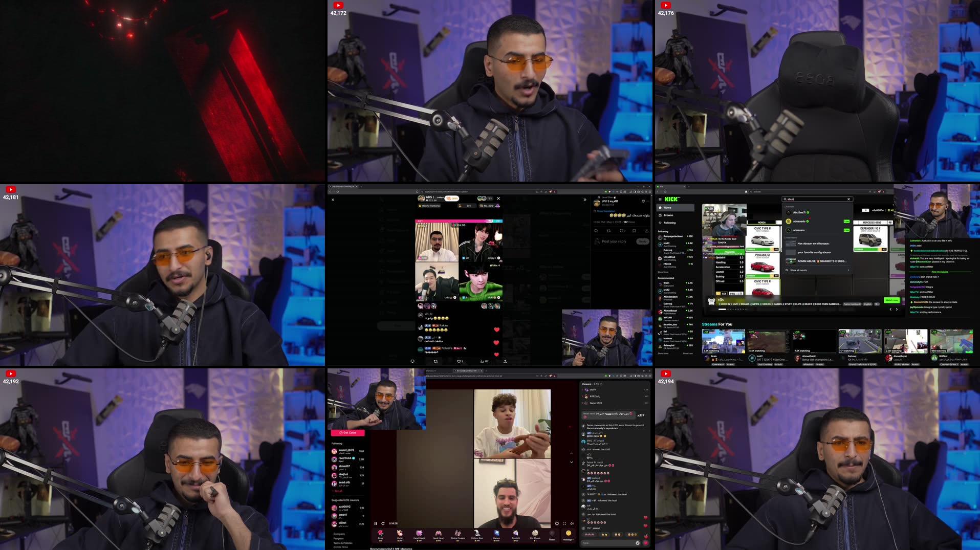
Task: Click the pink Get Coins button
Action: tap(348, 433)
